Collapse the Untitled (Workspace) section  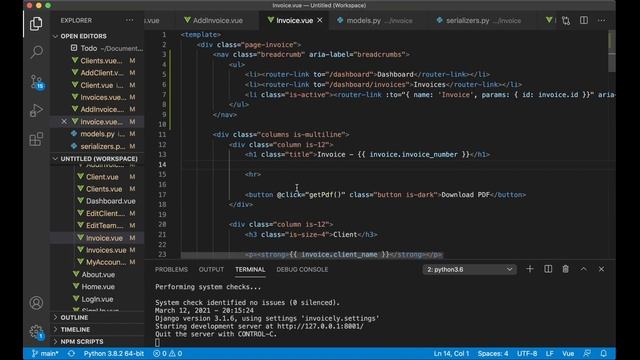(98, 158)
